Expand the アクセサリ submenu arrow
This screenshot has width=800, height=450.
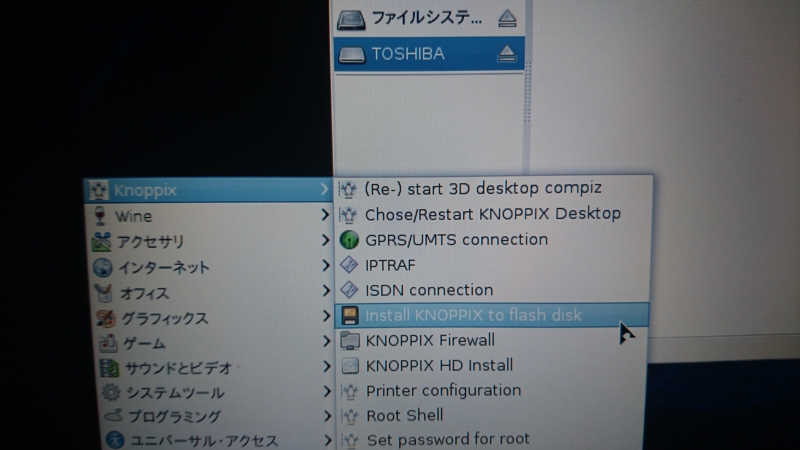(326, 240)
